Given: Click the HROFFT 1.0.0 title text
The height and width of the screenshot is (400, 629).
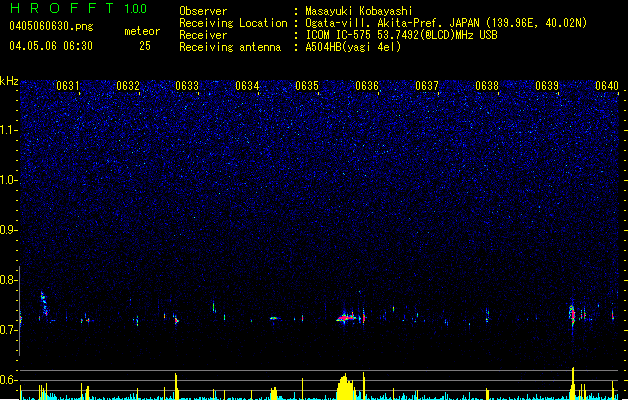Looking at the screenshot, I should pyautogui.click(x=78, y=8).
